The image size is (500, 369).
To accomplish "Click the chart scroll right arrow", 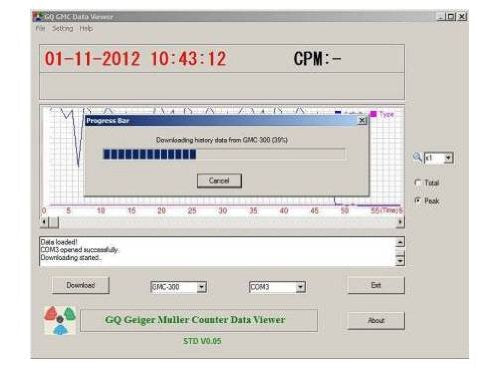I will pos(400,222).
